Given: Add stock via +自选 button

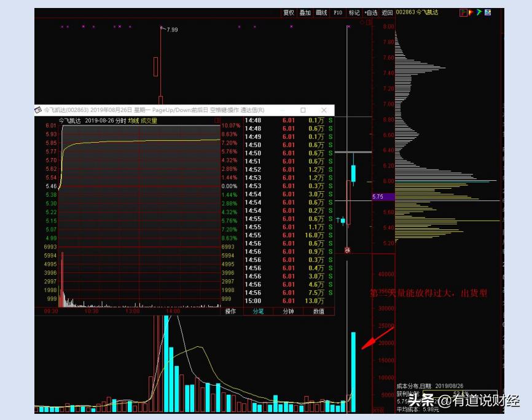Looking at the screenshot, I should click(x=371, y=12).
